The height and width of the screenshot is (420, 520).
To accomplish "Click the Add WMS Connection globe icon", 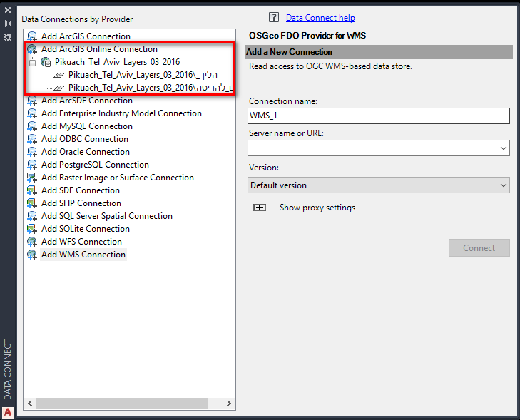I will pos(32,255).
